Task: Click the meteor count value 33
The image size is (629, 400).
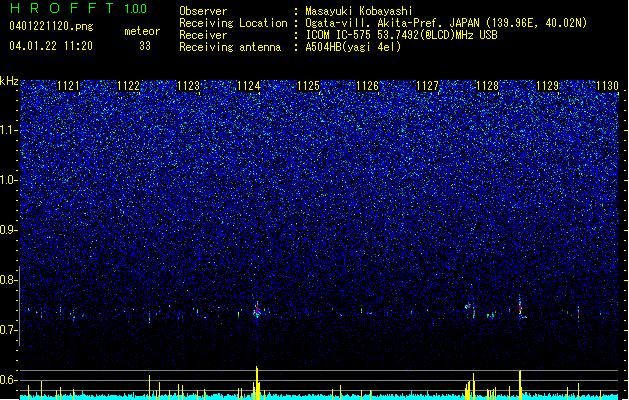Action: pos(145,46)
